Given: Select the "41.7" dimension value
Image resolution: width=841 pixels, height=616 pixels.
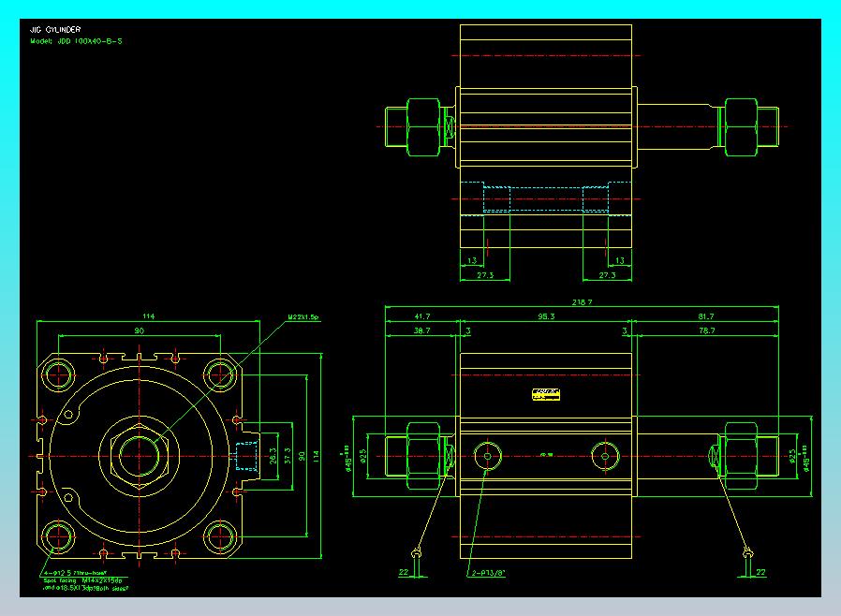Looking at the screenshot, I should pyautogui.click(x=422, y=316).
